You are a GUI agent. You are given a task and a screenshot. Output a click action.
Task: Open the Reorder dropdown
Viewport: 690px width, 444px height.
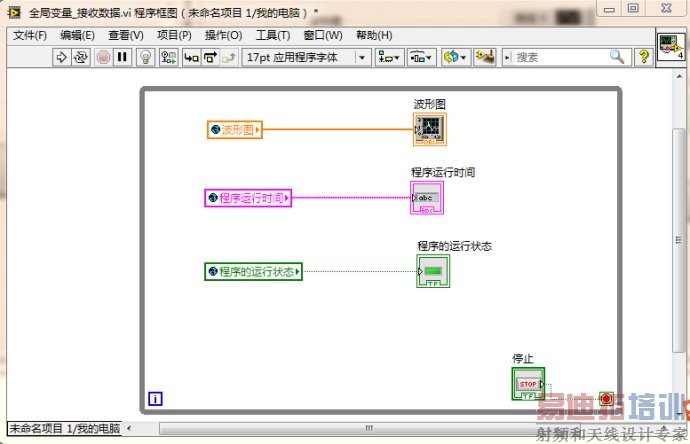(455, 57)
